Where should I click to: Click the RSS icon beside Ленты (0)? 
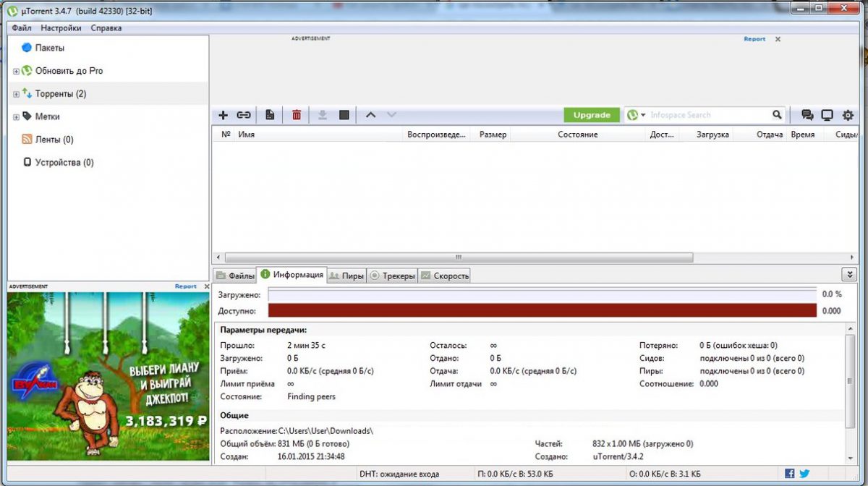coord(27,139)
